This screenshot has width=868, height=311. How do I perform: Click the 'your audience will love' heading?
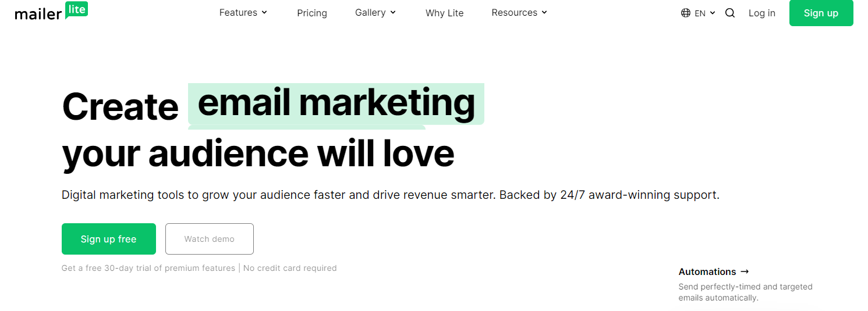[x=258, y=153]
